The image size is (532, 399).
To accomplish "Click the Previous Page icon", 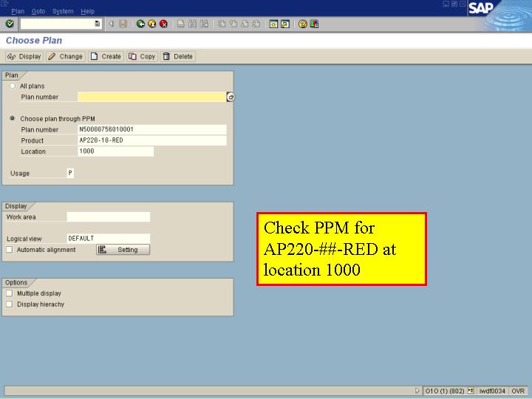I will pos(233,24).
